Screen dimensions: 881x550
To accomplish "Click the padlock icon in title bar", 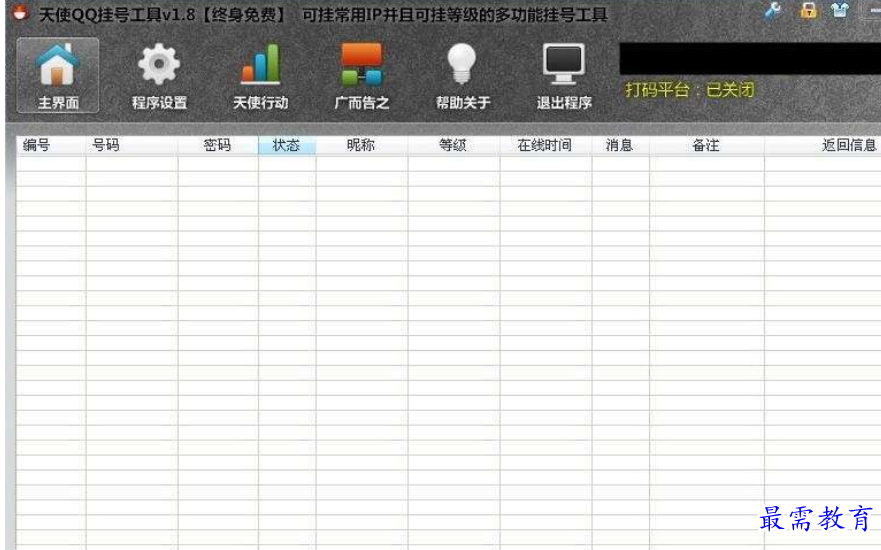I will point(808,10).
